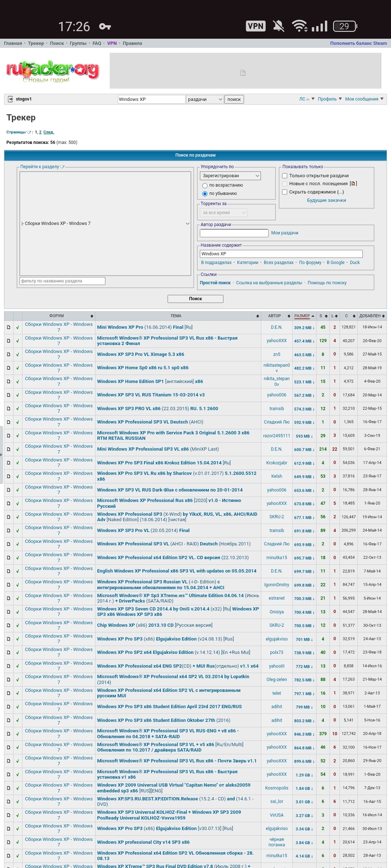Enable Только открытые раздачи checkbox
Image resolution: width=391 pixels, height=868 pixels.
pyautogui.click(x=285, y=176)
